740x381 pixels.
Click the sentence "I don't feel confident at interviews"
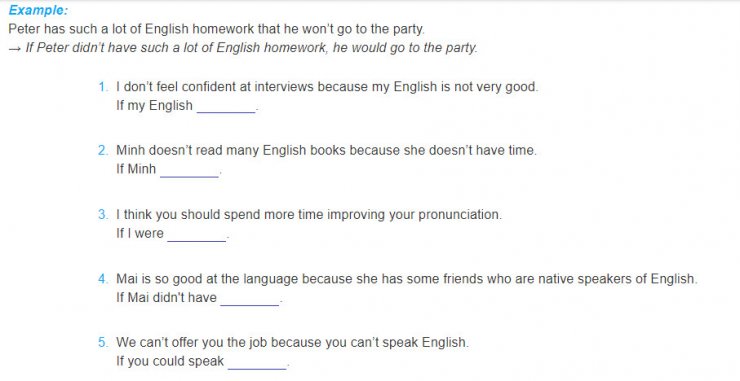327,87
